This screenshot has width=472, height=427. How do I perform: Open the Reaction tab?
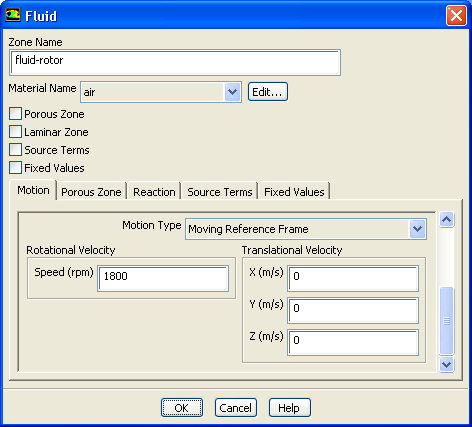(154, 192)
